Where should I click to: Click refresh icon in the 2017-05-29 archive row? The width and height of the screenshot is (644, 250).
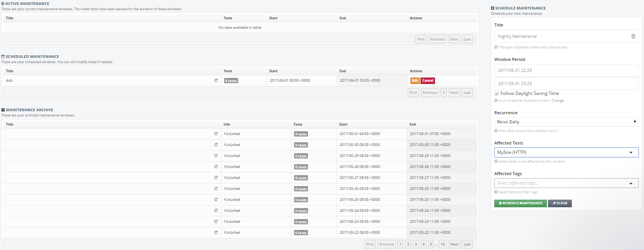pyautogui.click(x=216, y=156)
